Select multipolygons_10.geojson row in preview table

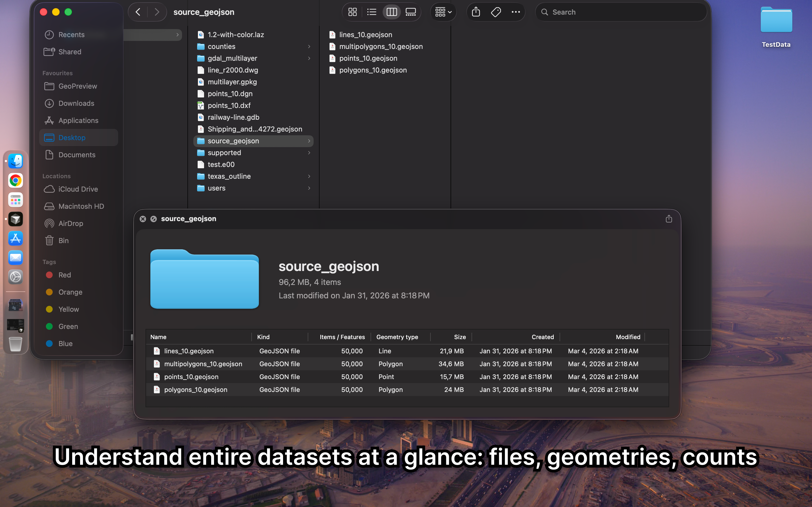pos(203,364)
